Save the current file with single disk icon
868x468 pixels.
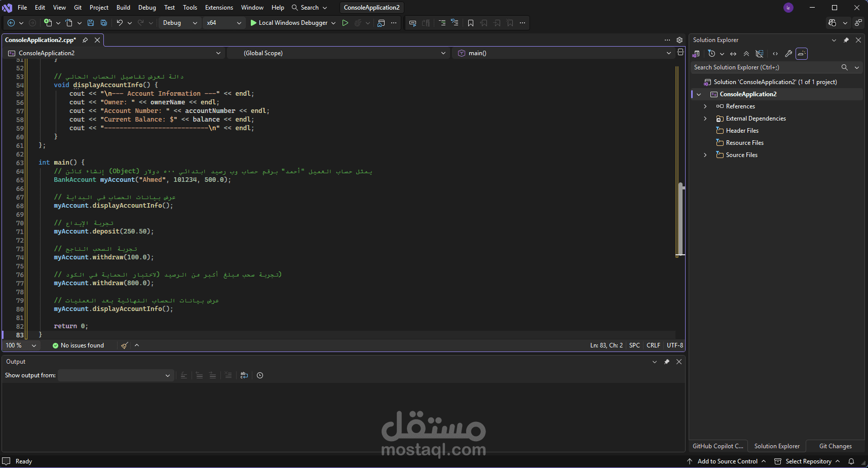[91, 23]
